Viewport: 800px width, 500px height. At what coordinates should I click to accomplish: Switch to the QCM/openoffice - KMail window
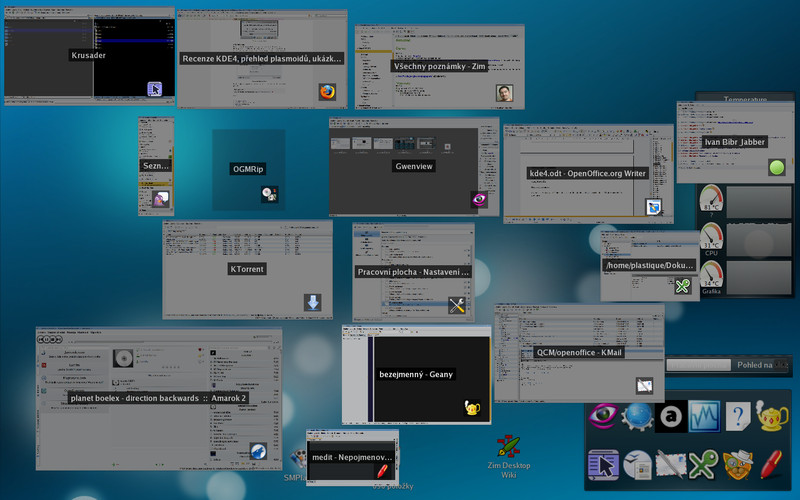pyautogui.click(x=579, y=353)
